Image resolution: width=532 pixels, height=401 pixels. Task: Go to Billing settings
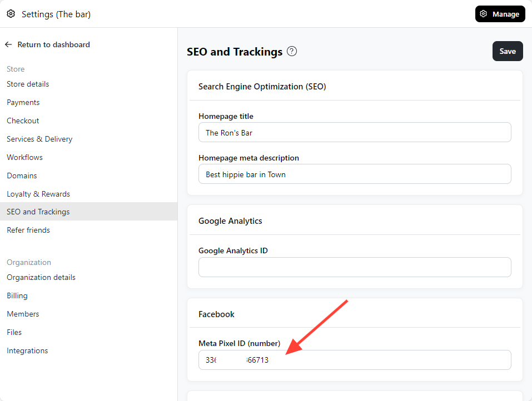[x=17, y=295]
